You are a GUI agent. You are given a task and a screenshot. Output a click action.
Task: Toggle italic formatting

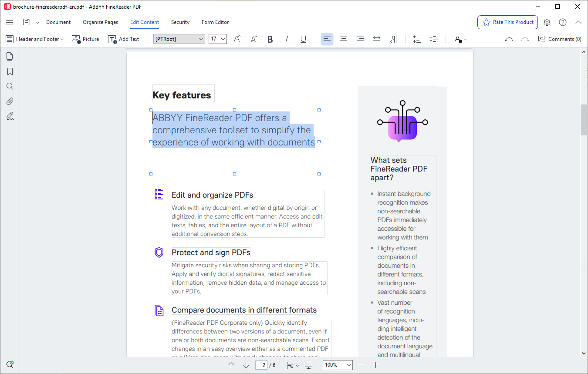pyautogui.click(x=287, y=39)
